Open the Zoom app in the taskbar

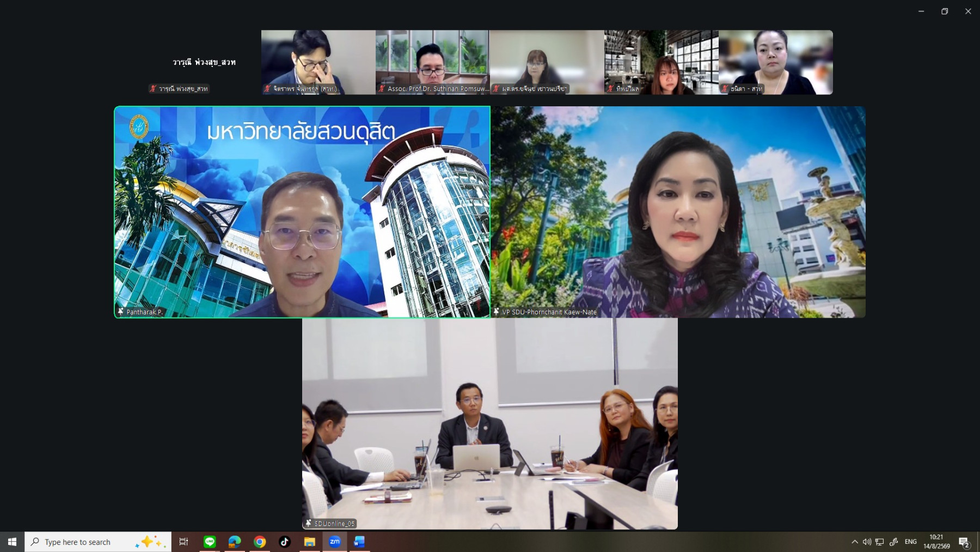335,542
